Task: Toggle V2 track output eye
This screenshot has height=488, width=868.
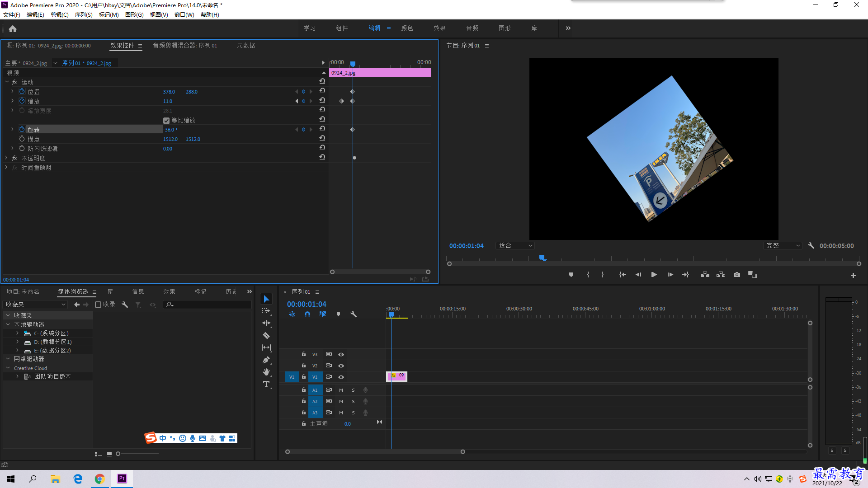Action: (x=341, y=366)
